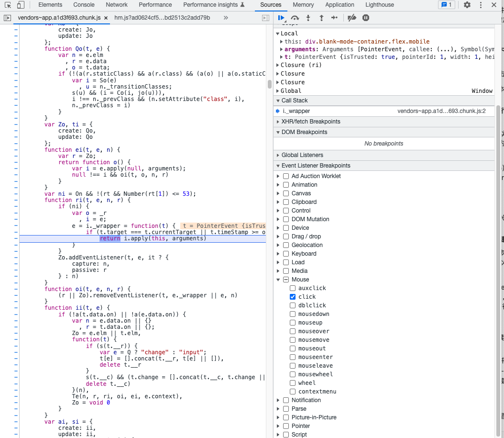
Task: Open the Performance tab
Action: tap(155, 5)
